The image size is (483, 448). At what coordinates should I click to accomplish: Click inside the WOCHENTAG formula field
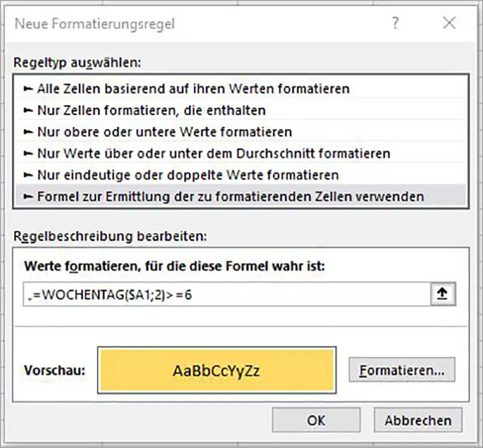coord(145,293)
